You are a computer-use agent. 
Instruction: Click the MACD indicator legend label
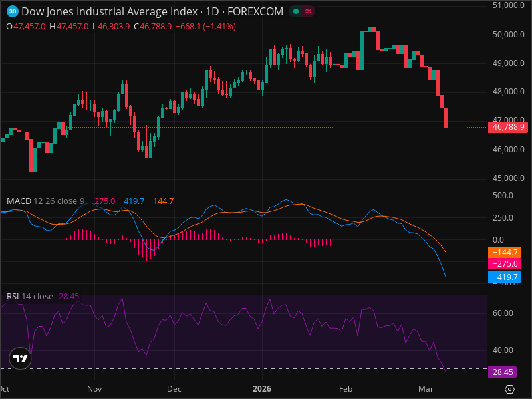pyautogui.click(x=19, y=201)
